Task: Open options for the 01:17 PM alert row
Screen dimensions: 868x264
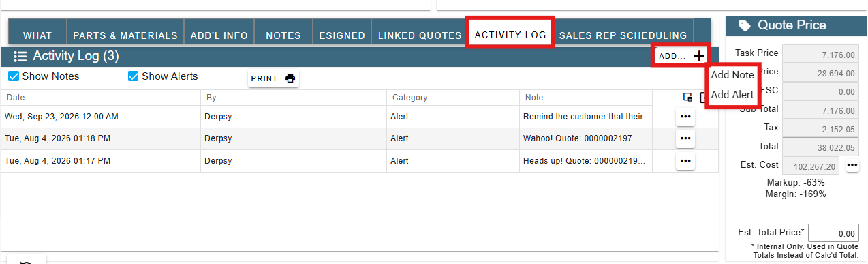Action: pyautogui.click(x=685, y=161)
